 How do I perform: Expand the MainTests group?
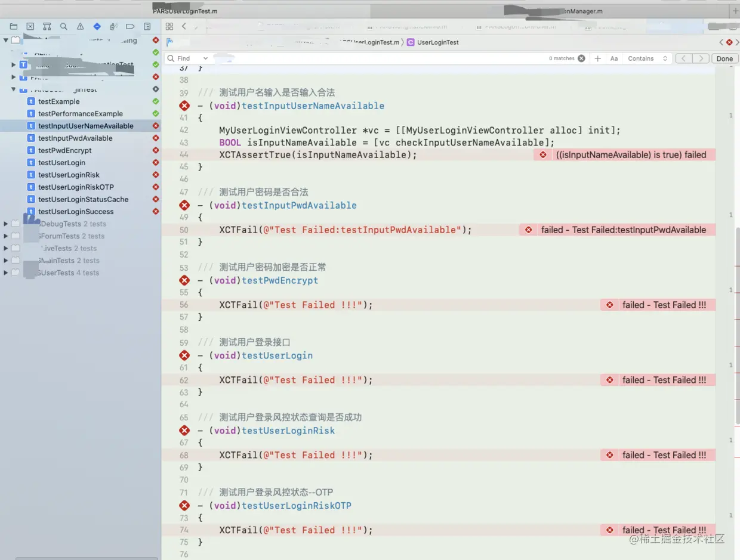(6, 261)
